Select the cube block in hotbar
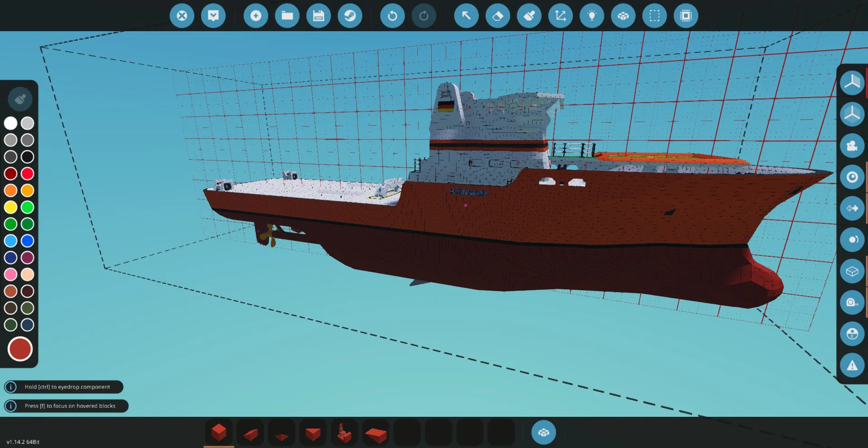Viewport: 868px width, 448px height. pyautogui.click(x=219, y=433)
